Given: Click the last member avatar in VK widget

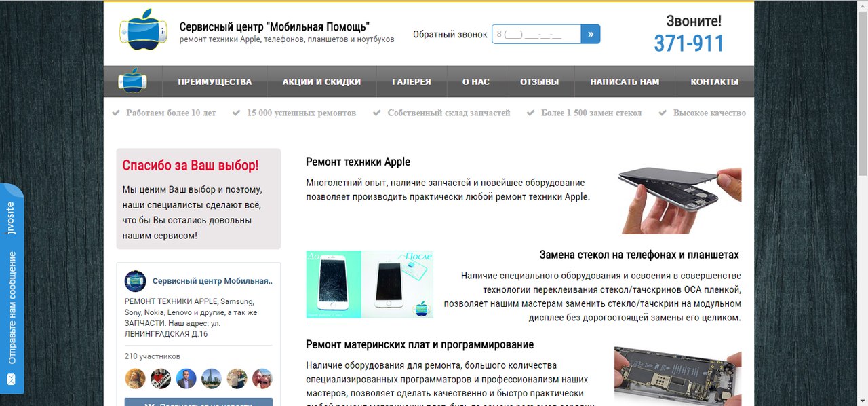Looking at the screenshot, I should [262, 378].
